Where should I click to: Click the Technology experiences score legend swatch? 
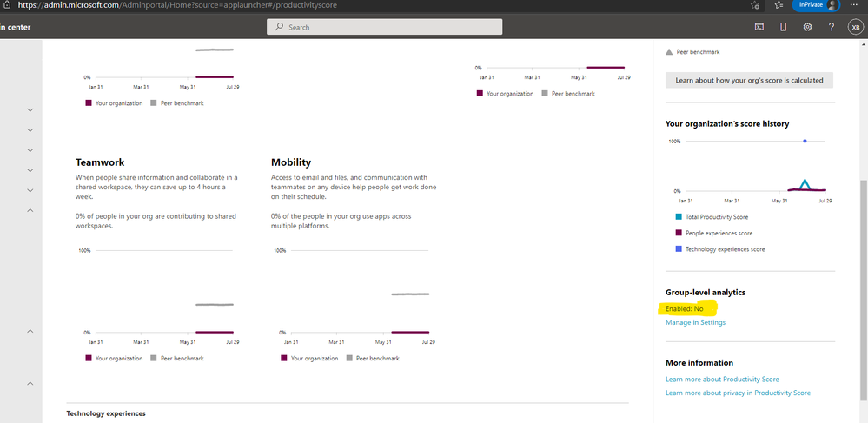pos(679,249)
